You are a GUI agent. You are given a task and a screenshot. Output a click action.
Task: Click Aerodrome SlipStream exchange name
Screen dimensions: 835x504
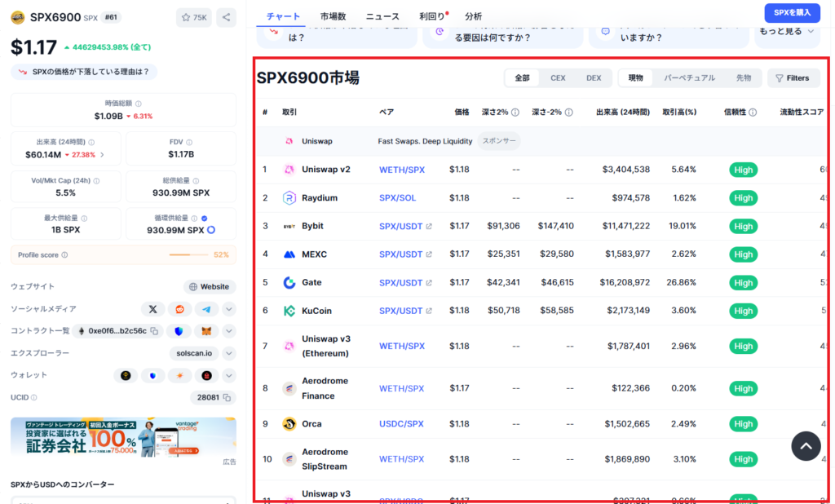(325, 459)
